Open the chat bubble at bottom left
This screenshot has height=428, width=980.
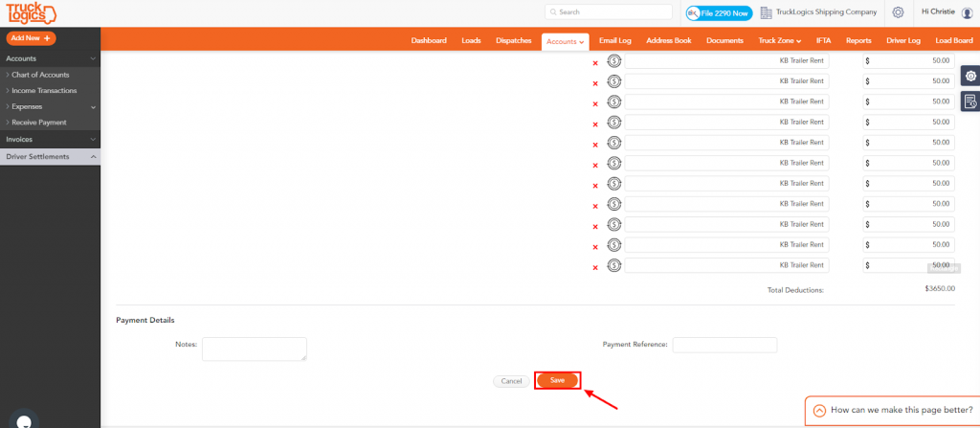(24, 420)
